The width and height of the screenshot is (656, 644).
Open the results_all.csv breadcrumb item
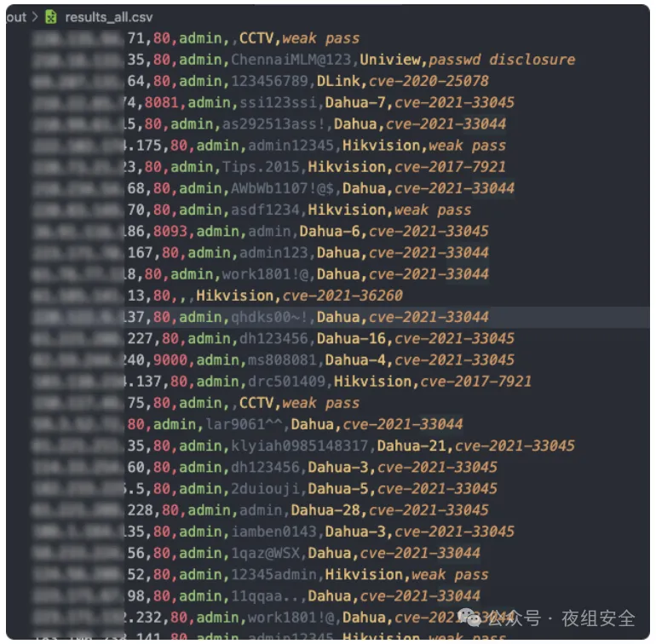click(109, 17)
